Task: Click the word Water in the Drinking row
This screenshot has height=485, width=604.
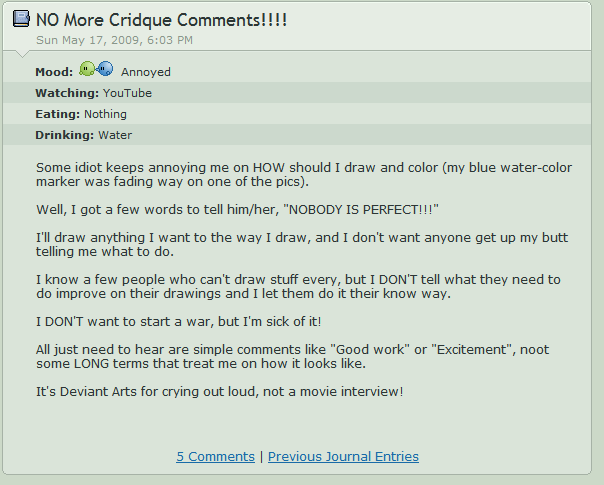Action: (x=115, y=135)
